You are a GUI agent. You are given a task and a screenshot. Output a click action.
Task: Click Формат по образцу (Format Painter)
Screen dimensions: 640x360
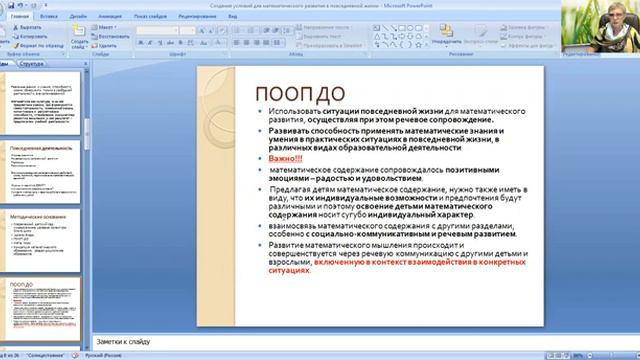pos(38,46)
